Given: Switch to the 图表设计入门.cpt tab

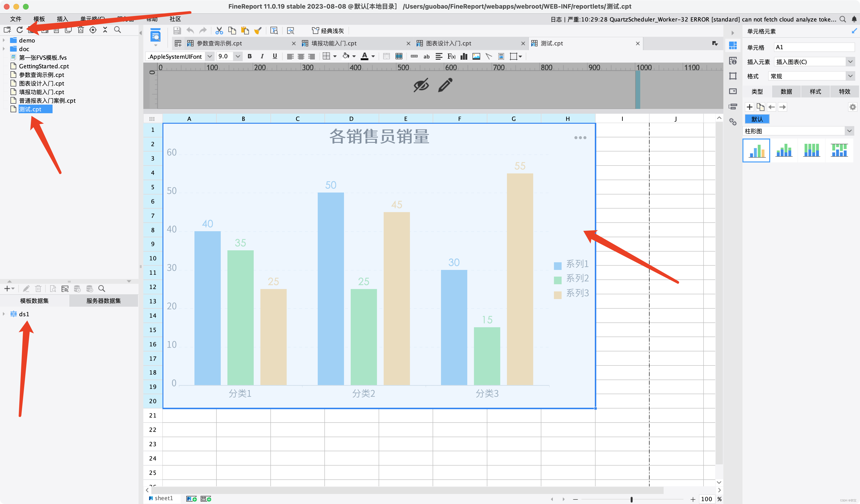Looking at the screenshot, I should [x=448, y=43].
